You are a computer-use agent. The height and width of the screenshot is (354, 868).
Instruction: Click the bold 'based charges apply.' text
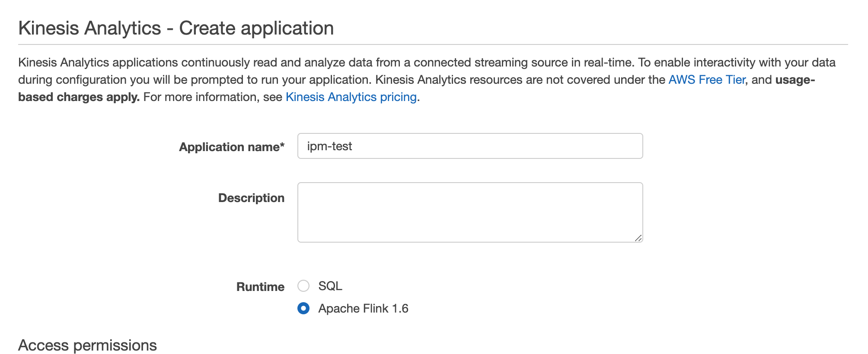click(79, 97)
